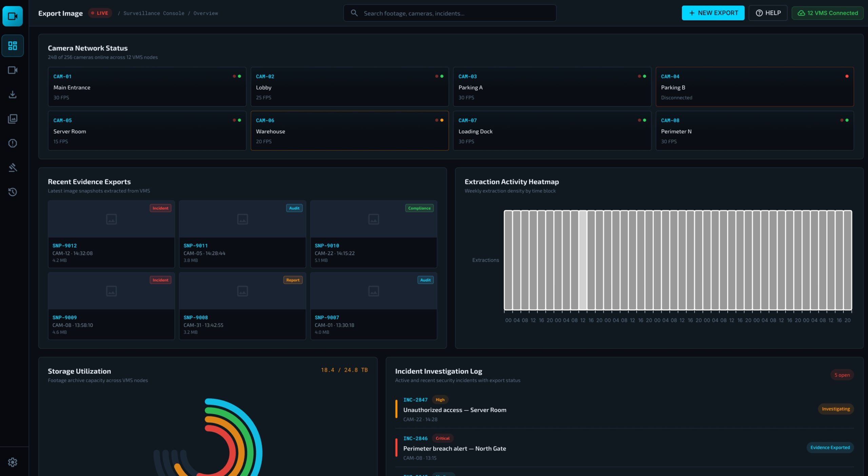Open the SNP-9008 snapshot preview image

click(242, 291)
